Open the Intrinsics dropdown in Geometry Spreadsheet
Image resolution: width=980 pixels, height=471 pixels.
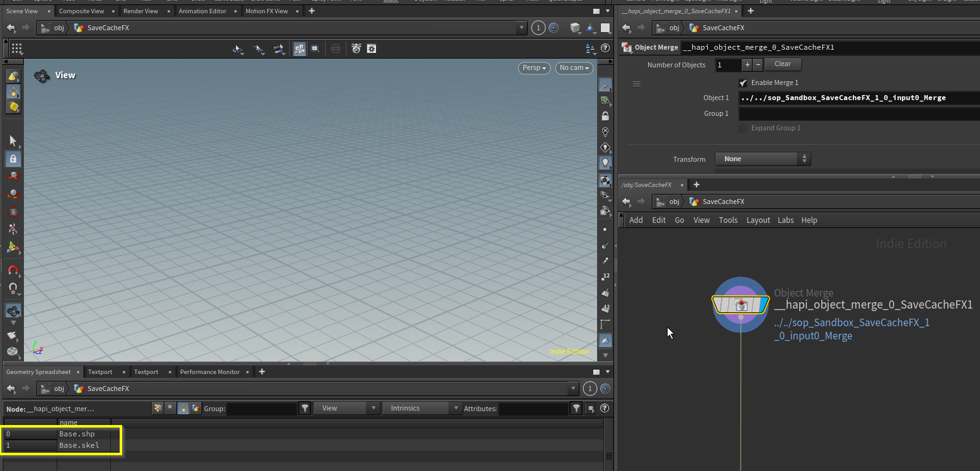pos(421,409)
